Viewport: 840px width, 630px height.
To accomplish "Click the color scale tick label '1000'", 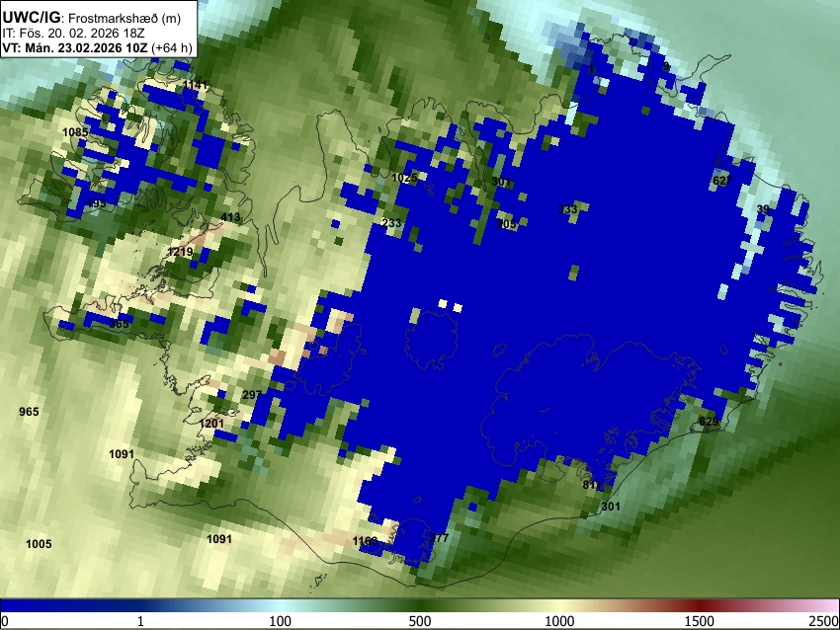I will (x=559, y=621).
